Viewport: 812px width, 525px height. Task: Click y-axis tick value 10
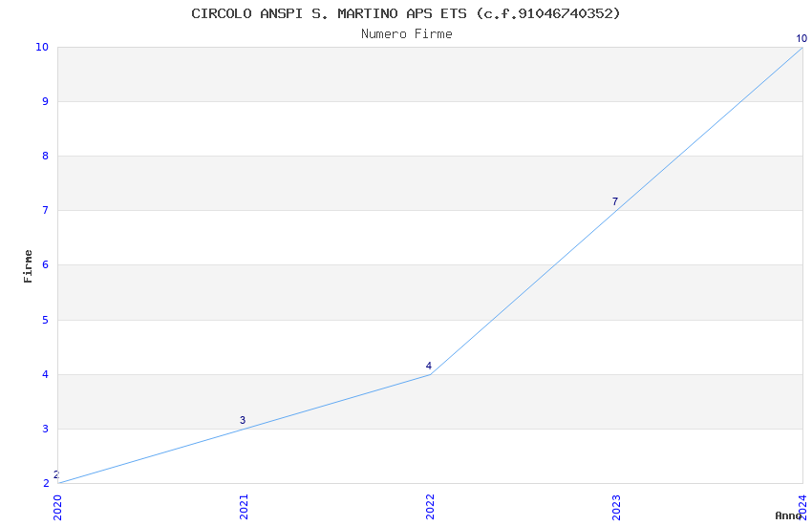(x=42, y=47)
